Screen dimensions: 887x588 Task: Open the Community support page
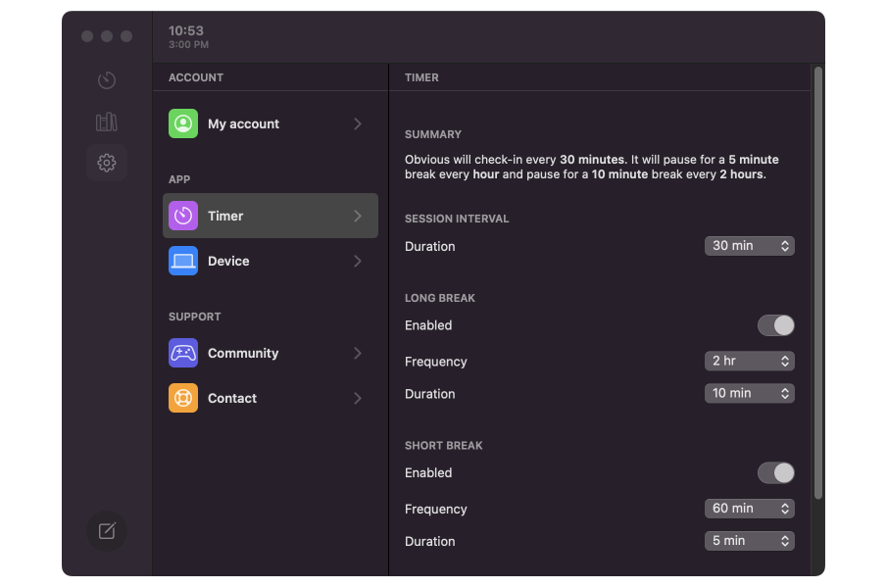coord(270,353)
